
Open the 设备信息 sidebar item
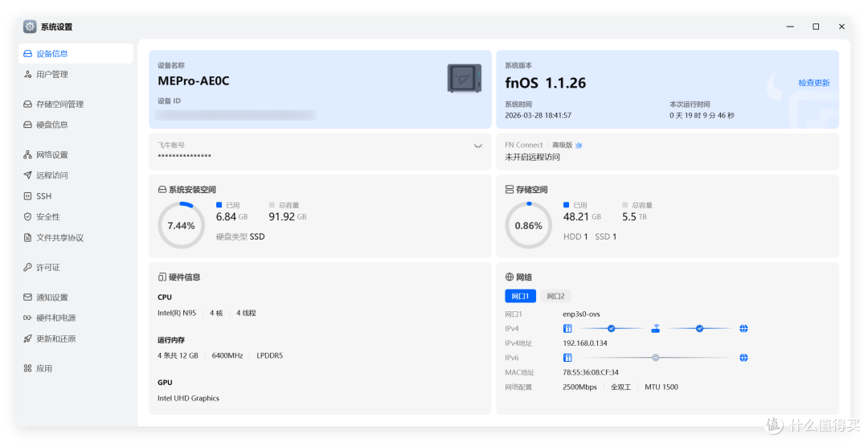click(x=76, y=54)
